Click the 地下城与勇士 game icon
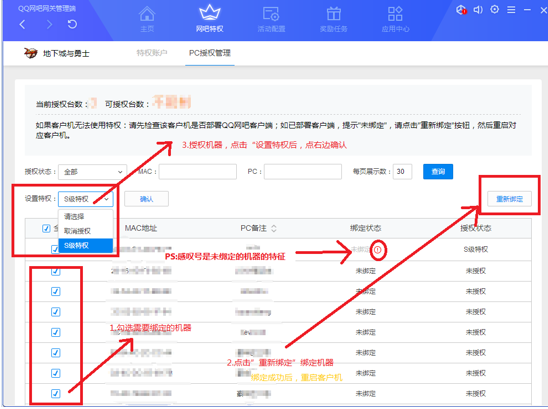Viewport: 548px width, 409px height. click(x=30, y=53)
